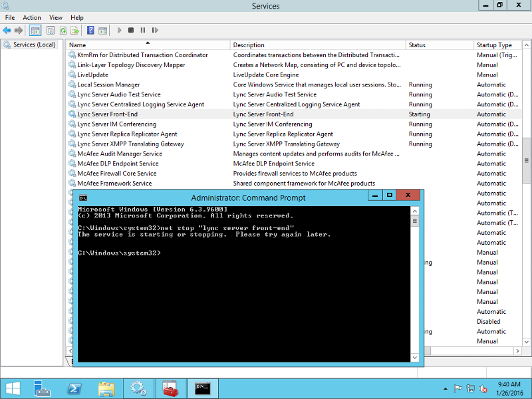Start the selected service with the play icon
Screen dimensions: 532x399
[120, 30]
